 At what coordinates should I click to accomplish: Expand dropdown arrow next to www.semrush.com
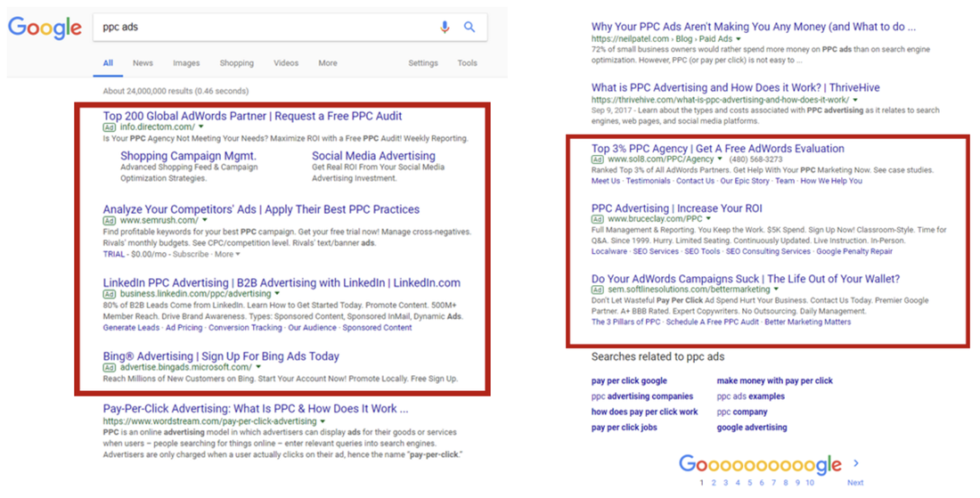pos(204,221)
